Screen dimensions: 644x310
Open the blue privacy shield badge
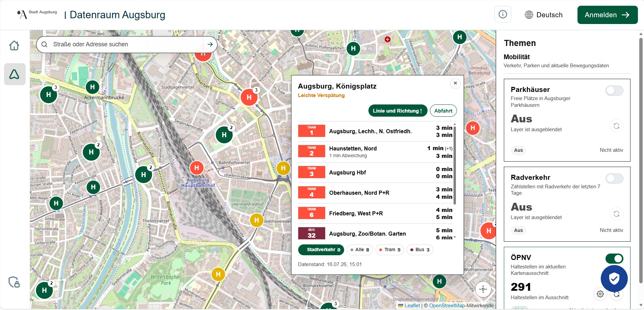(x=614, y=279)
